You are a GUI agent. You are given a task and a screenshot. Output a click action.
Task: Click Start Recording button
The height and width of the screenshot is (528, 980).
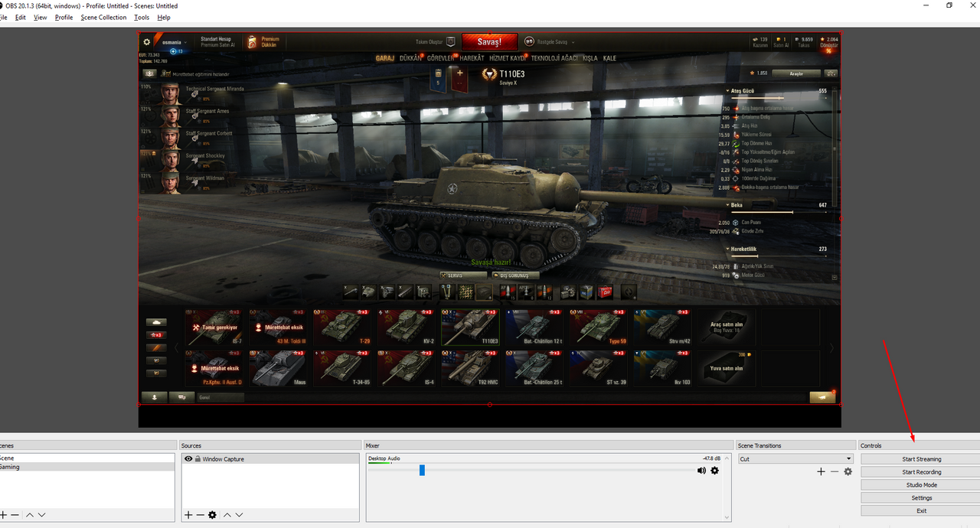[921, 472]
